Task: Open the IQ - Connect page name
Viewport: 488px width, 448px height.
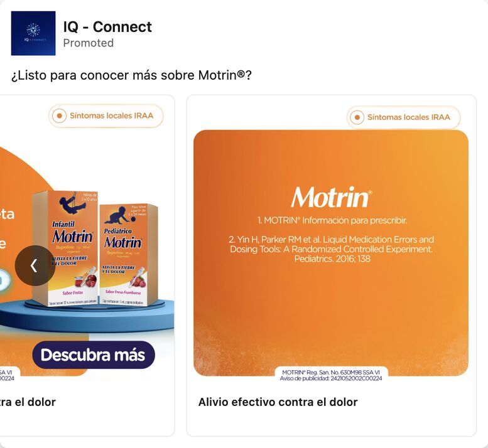Action: click(x=107, y=27)
